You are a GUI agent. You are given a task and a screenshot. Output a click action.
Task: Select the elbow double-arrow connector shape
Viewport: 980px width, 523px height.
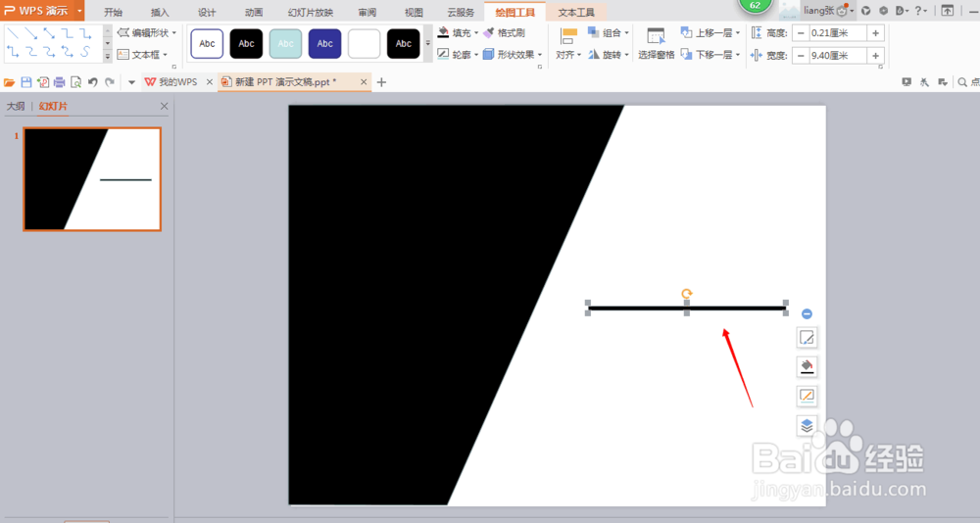[x=13, y=52]
